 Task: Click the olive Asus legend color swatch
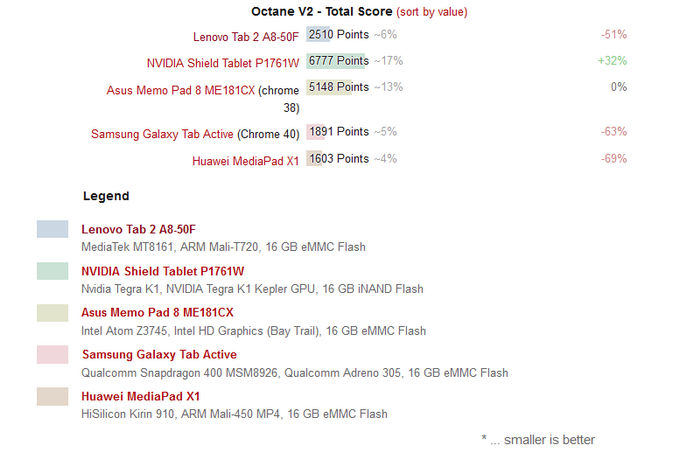pos(52,313)
